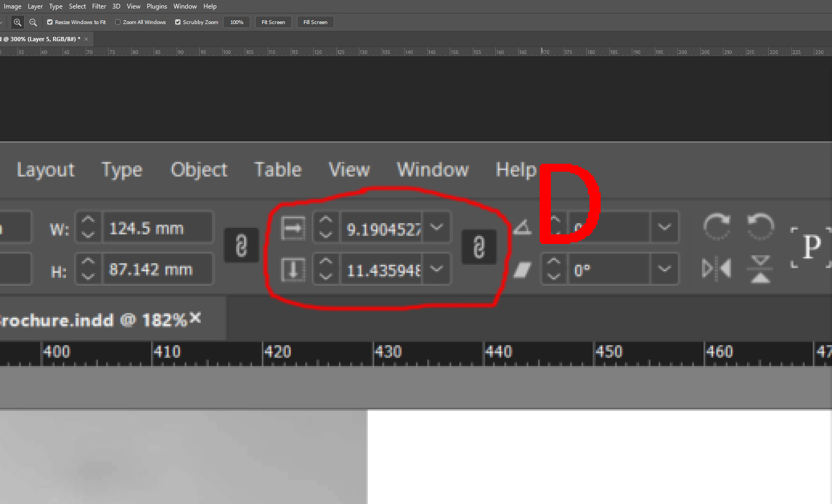This screenshot has width=832, height=504.
Task: Click inside the W width field showing 124.5 mm
Action: 157,227
